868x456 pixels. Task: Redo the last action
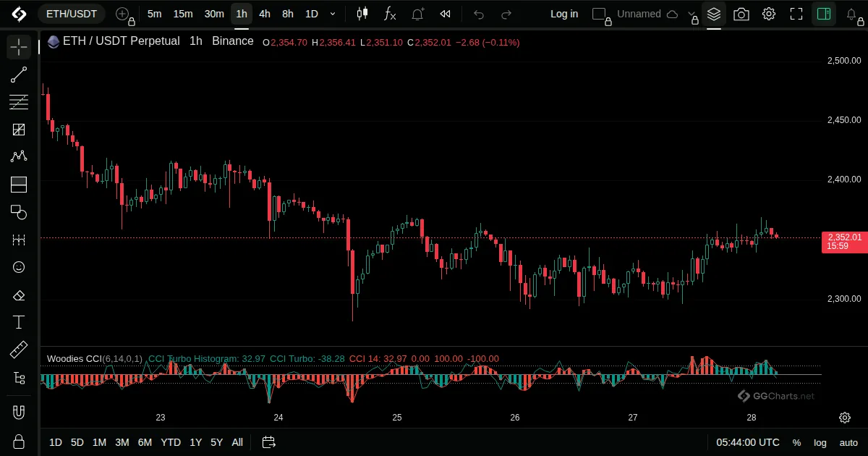(506, 14)
